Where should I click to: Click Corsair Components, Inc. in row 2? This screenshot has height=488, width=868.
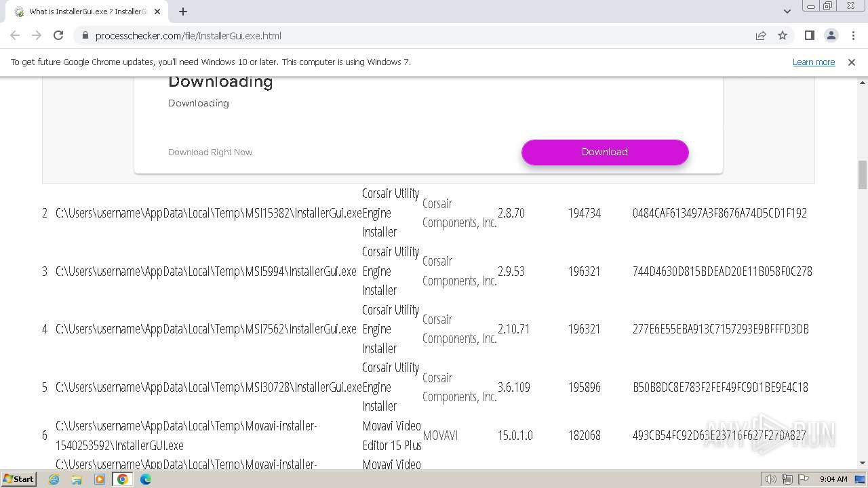point(460,213)
